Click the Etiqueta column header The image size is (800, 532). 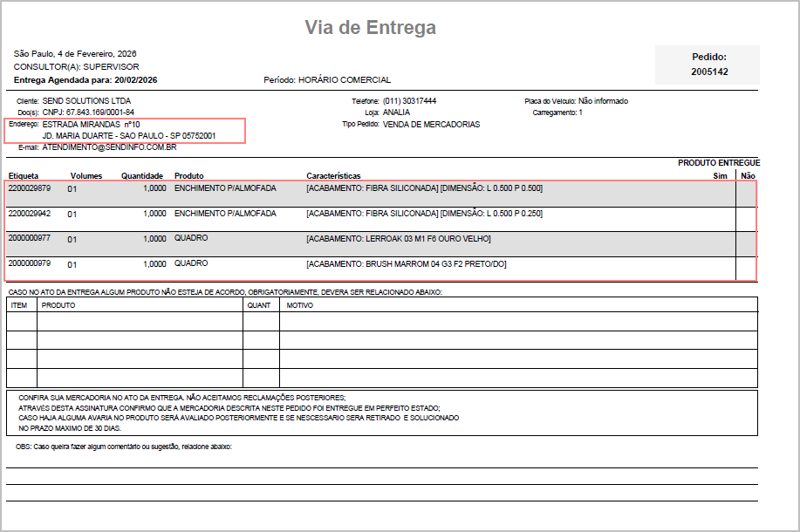[24, 176]
